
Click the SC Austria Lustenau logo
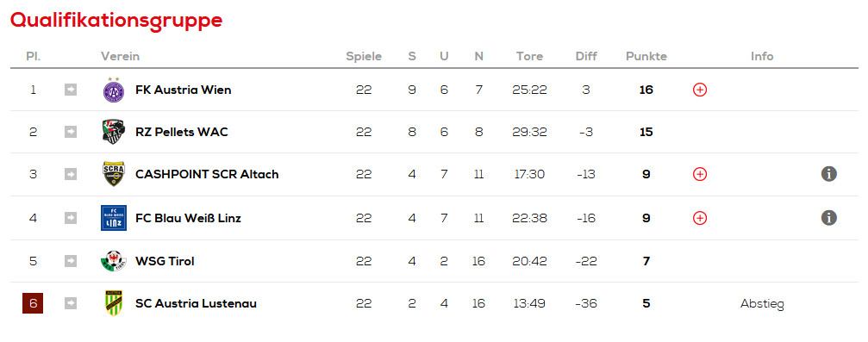click(x=114, y=303)
